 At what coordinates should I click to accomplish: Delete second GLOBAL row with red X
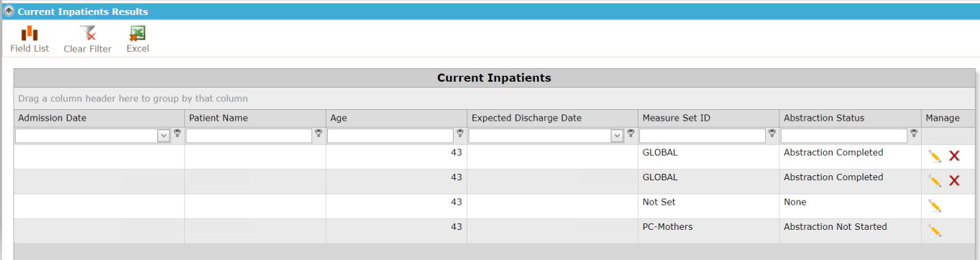tap(954, 181)
